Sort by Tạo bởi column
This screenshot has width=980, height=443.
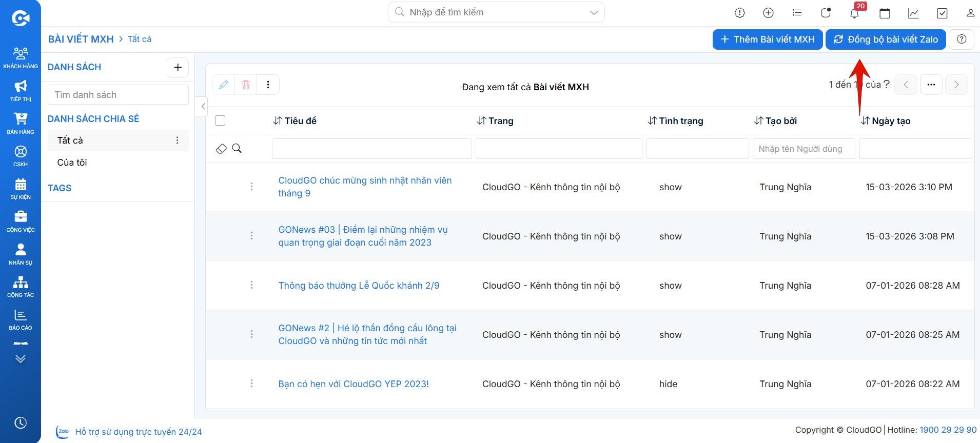pyautogui.click(x=775, y=121)
